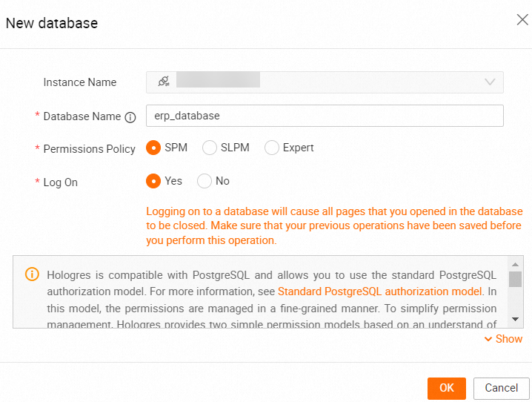
Task: Click the Database Name info icon
Action: (130, 116)
